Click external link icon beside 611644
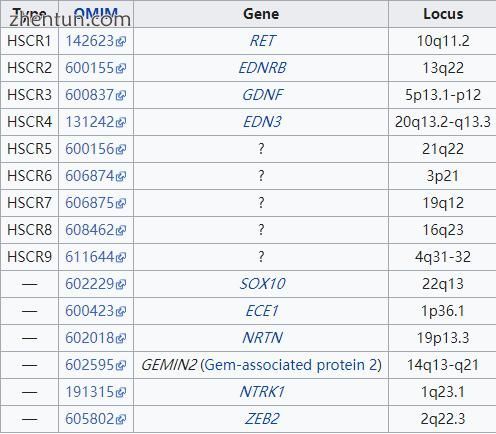 pos(121,257)
